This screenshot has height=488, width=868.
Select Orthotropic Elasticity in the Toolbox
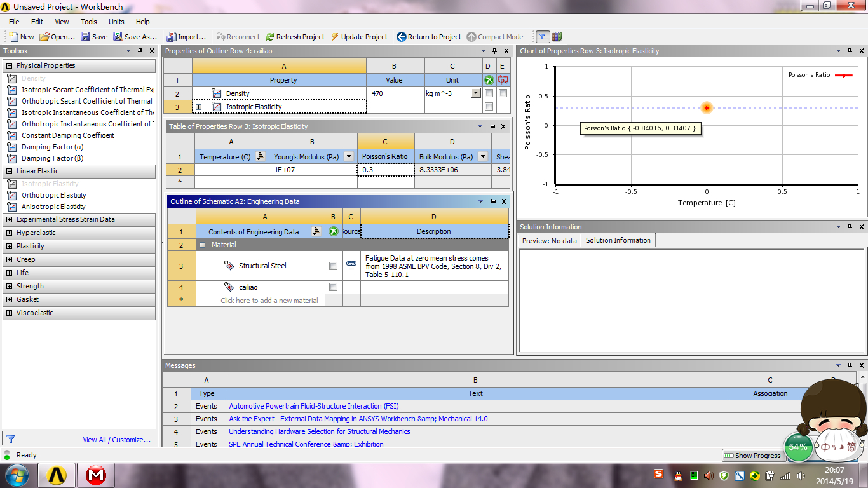tap(53, 195)
